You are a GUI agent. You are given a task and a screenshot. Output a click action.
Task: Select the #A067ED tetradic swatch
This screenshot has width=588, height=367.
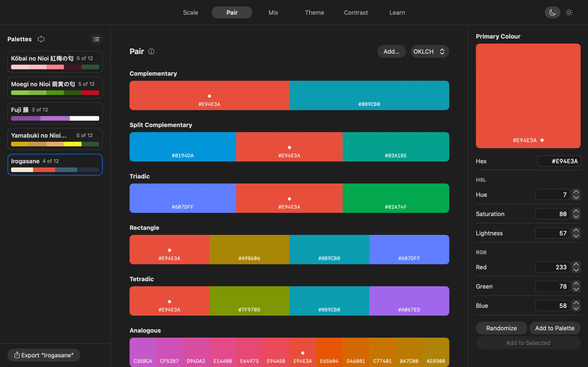pyautogui.click(x=409, y=301)
